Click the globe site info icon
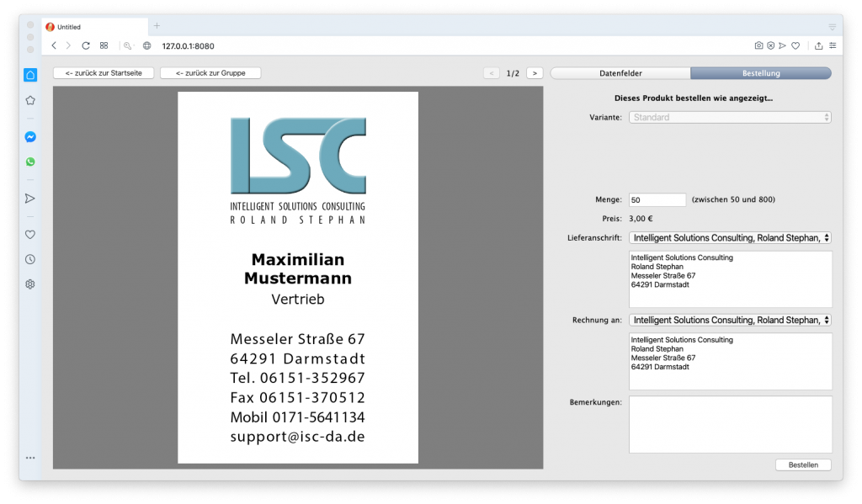The width and height of the screenshot is (862, 504). 146,45
